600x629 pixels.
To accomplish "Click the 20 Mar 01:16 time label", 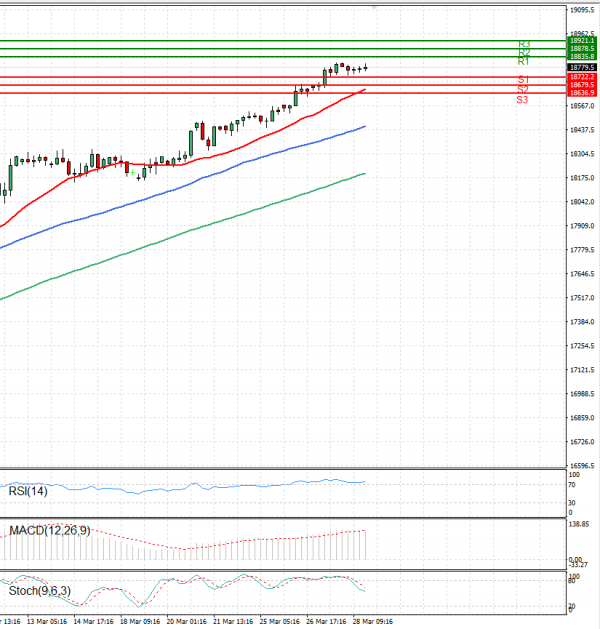I will pos(186,622).
